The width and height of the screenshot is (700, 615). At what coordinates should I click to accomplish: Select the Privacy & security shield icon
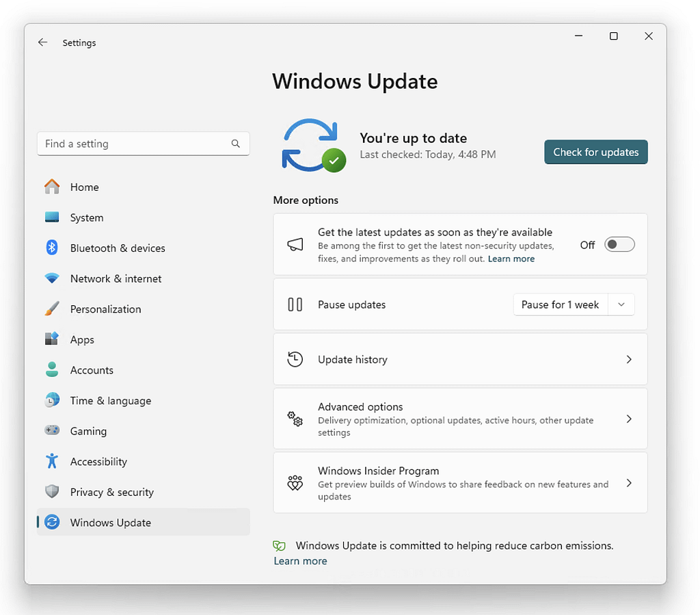tap(52, 492)
